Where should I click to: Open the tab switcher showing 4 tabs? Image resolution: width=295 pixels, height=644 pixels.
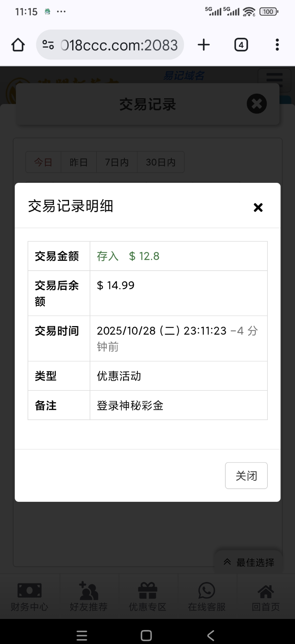(241, 45)
